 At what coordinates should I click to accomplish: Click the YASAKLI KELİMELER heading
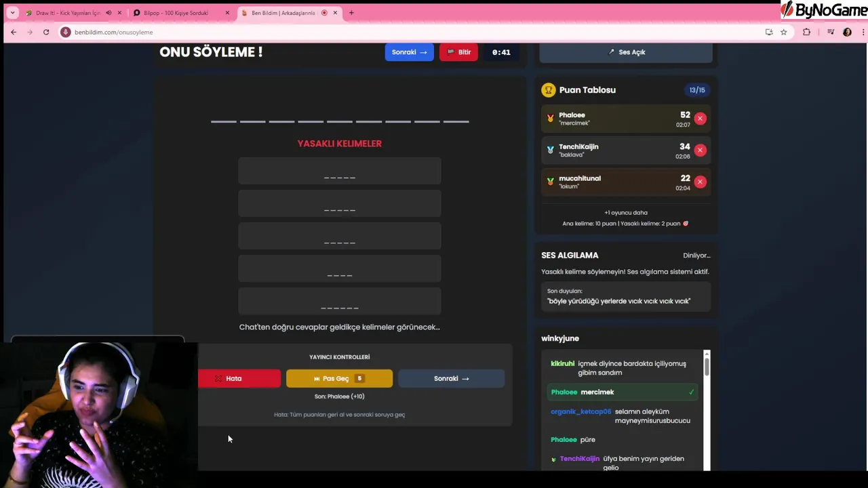(x=340, y=144)
